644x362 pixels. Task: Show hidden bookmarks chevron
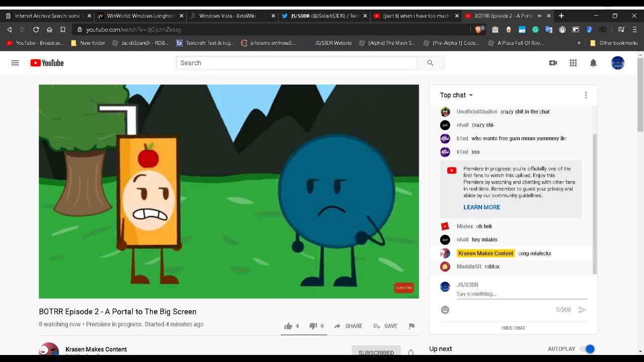coord(579,43)
